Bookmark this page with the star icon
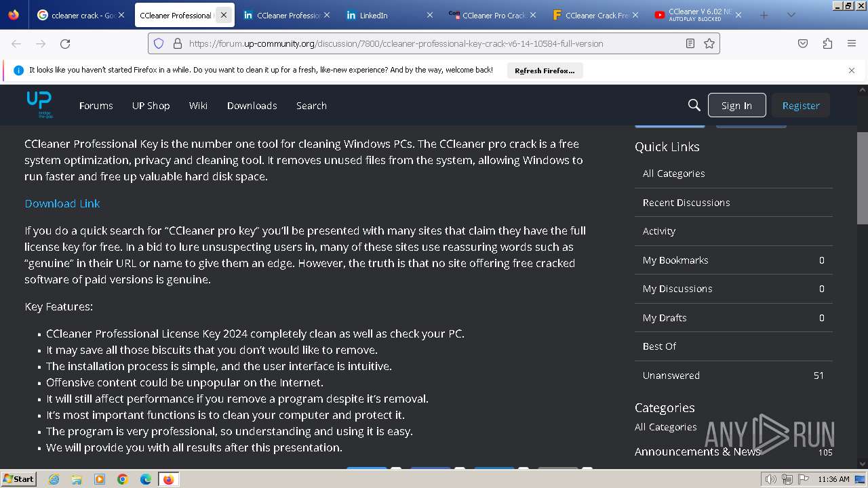 pos(709,43)
